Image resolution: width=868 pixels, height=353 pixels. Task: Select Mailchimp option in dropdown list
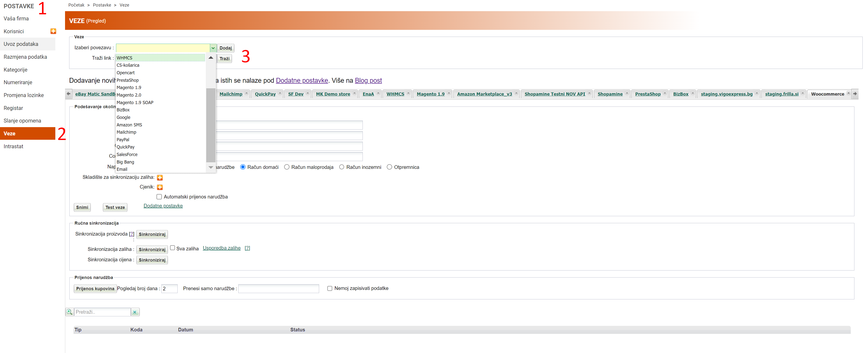[x=126, y=132]
